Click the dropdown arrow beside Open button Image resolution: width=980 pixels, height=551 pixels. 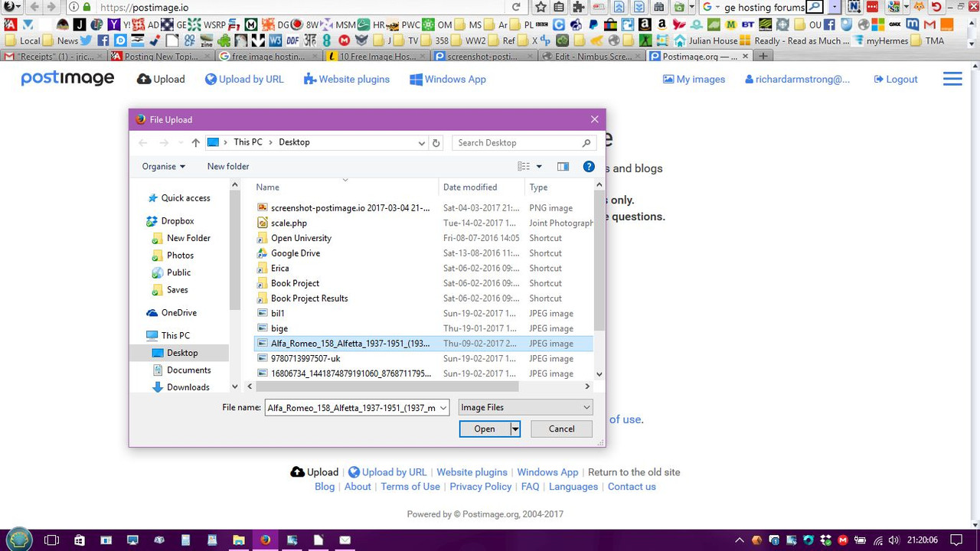tap(515, 429)
